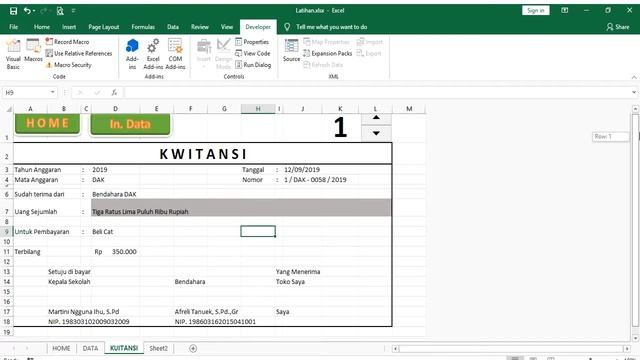Switch to the Sheet2 tab
Image resolution: width=640 pixels, height=360 pixels.
point(158,348)
